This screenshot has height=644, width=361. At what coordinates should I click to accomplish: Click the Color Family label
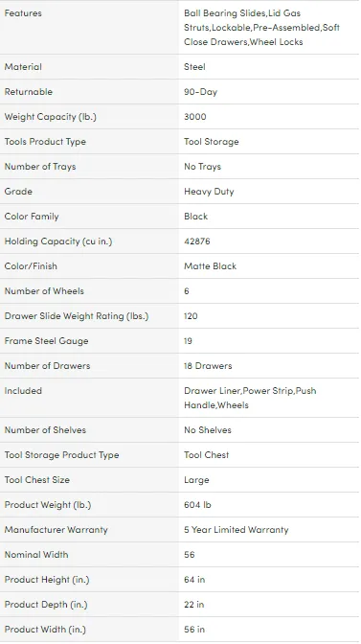(x=32, y=217)
